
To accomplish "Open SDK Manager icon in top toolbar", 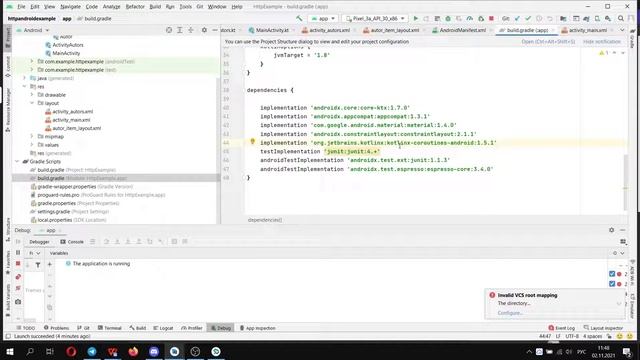I will (x=608, y=18).
